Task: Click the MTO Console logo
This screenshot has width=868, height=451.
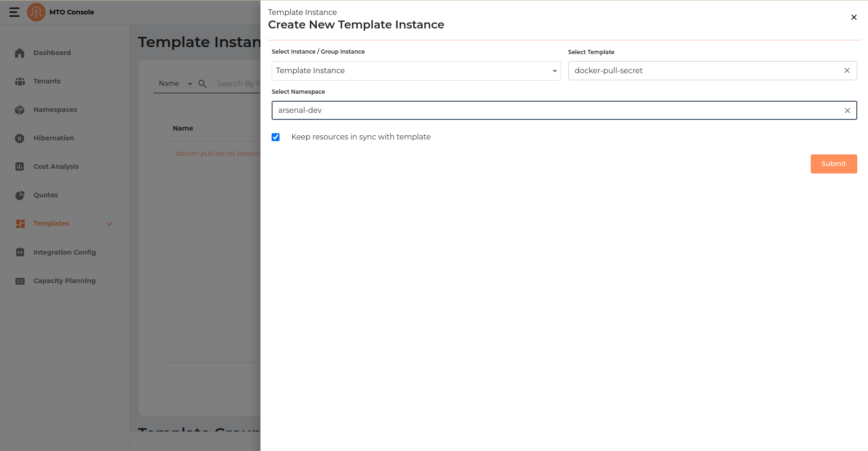Action: tap(36, 12)
